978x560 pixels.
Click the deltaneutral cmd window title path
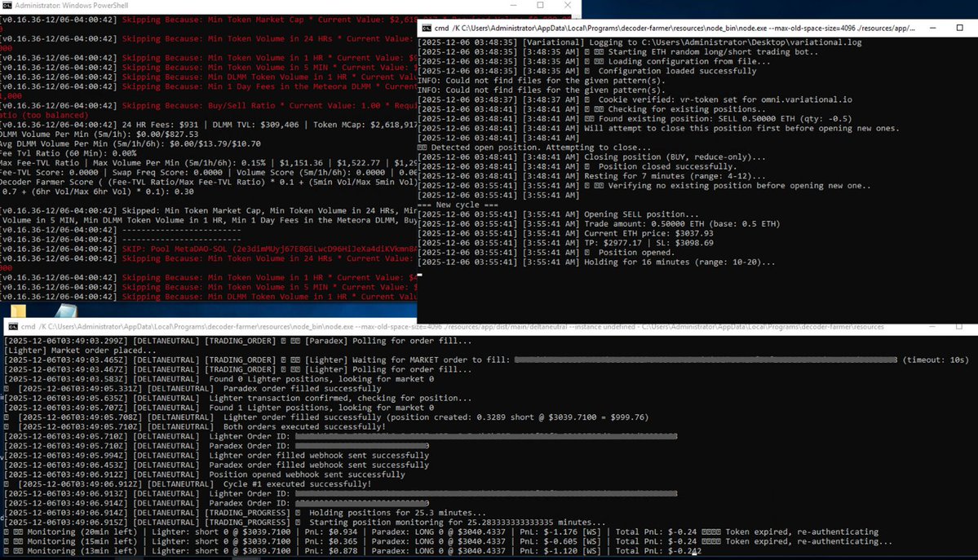click(452, 327)
